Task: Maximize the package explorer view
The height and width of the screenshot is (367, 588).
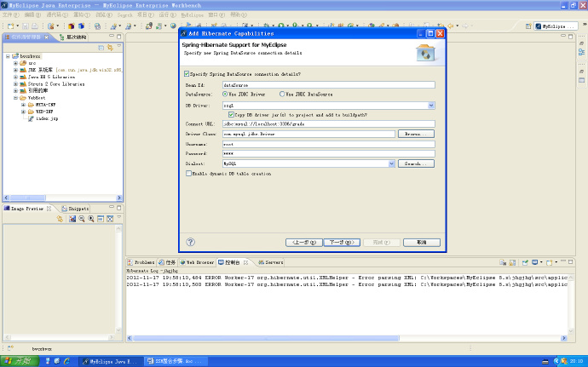Action: pos(118,37)
